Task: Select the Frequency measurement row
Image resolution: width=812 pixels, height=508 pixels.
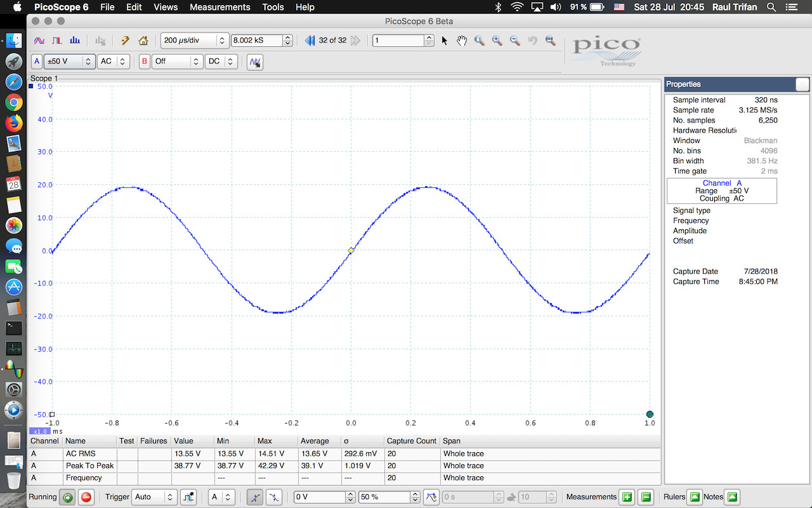Action: [344, 478]
